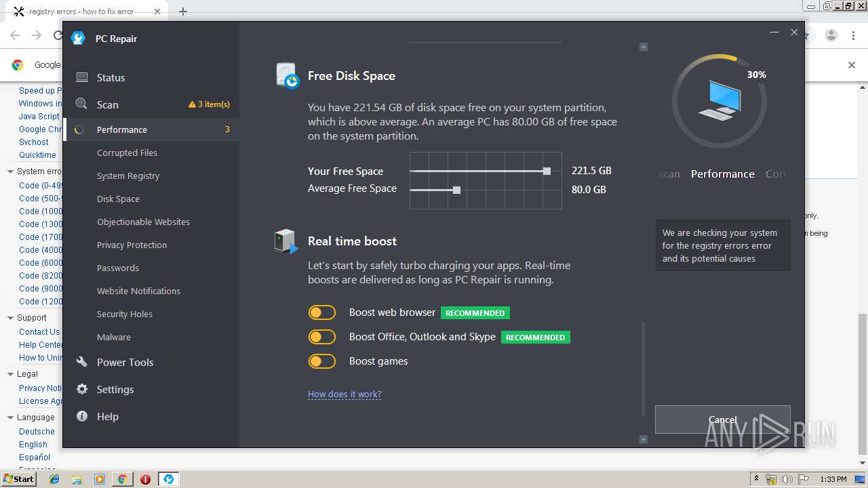Click scroll up arrow in PC Repair
868x488 pixels.
point(644,47)
